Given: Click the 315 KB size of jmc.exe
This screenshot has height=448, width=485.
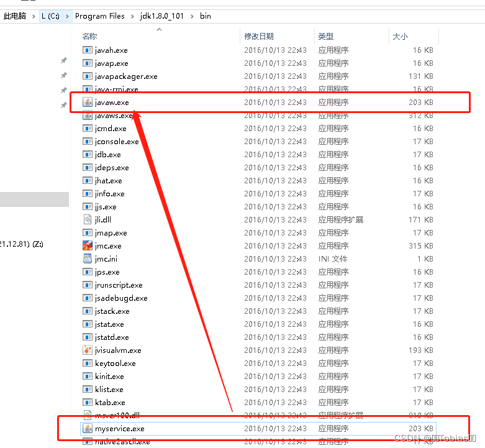Looking at the screenshot, I should (420, 245).
